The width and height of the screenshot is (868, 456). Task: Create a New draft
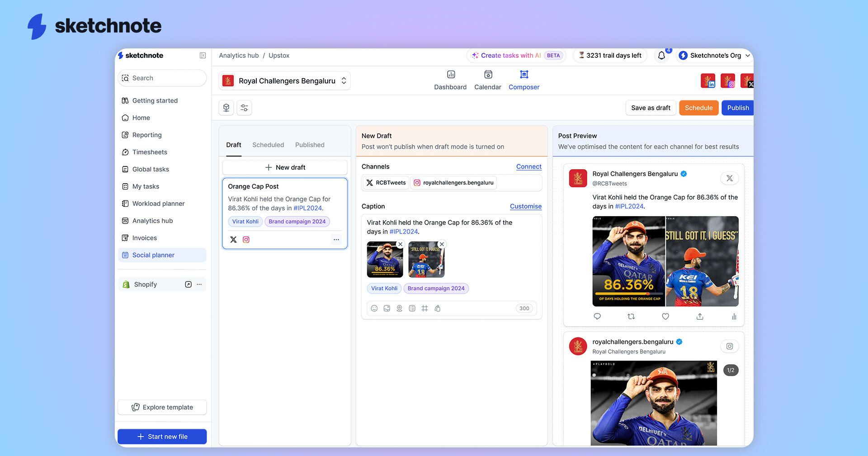click(x=285, y=167)
